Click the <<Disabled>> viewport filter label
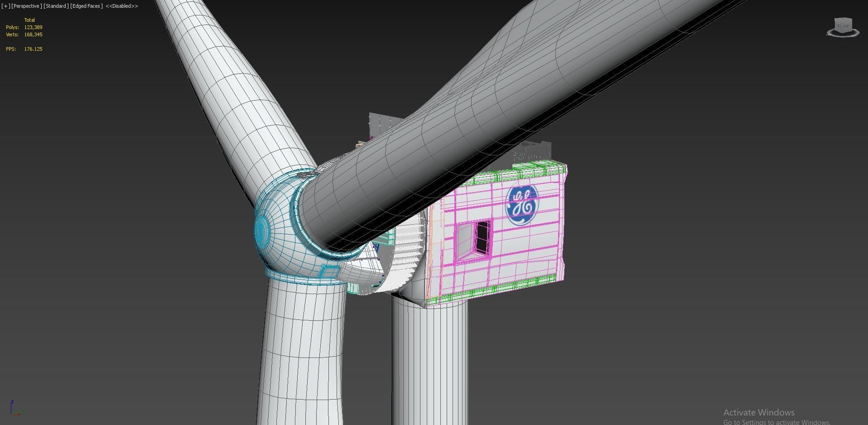 [122, 6]
